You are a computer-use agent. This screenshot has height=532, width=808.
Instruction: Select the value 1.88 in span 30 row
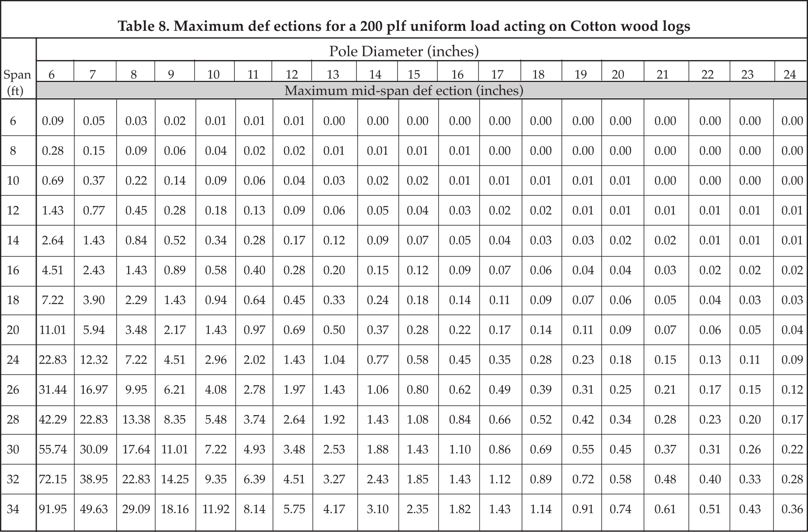pos(378,449)
